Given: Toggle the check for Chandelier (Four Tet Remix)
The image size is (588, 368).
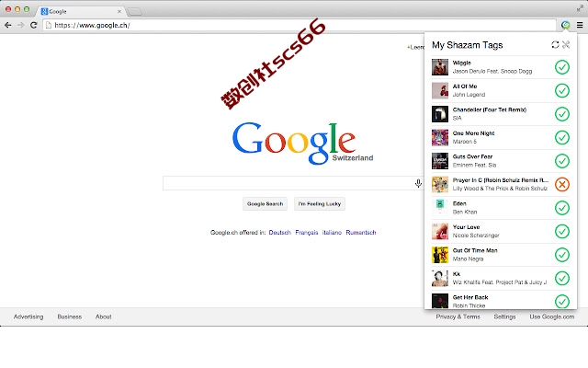Looking at the screenshot, I should click(x=562, y=114).
